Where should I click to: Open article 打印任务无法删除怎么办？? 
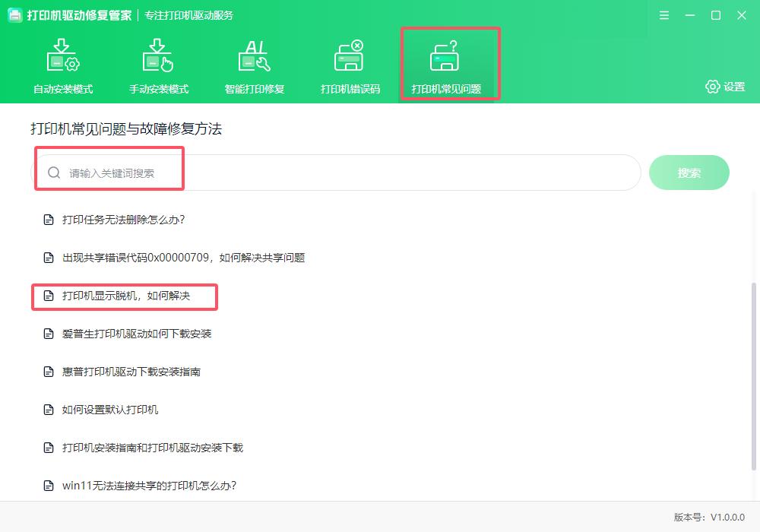click(124, 220)
